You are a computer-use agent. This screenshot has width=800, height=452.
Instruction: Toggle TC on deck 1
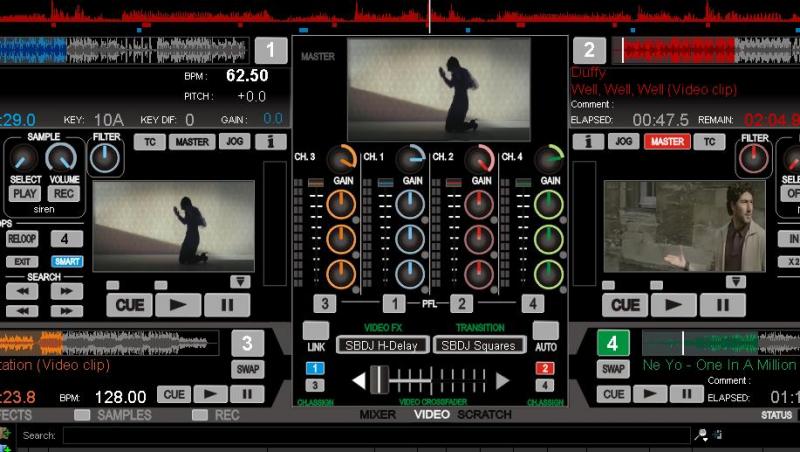[x=149, y=142]
